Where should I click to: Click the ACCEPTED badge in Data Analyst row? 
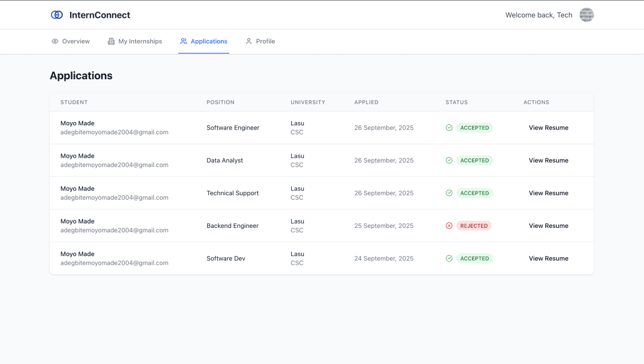pos(474,160)
